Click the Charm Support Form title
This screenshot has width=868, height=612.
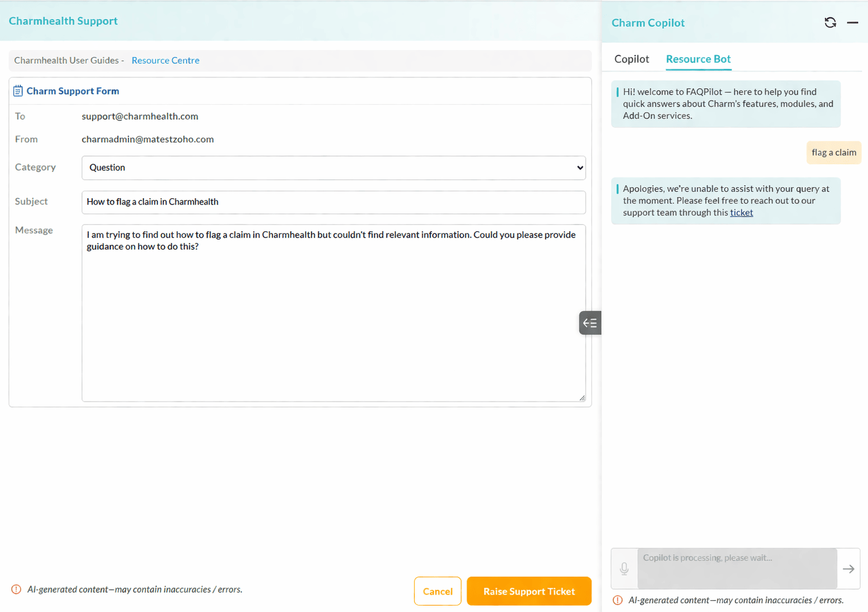click(x=73, y=91)
